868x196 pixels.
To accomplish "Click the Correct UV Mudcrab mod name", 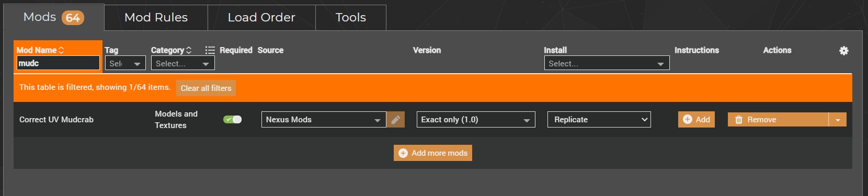I will pyautogui.click(x=56, y=120).
